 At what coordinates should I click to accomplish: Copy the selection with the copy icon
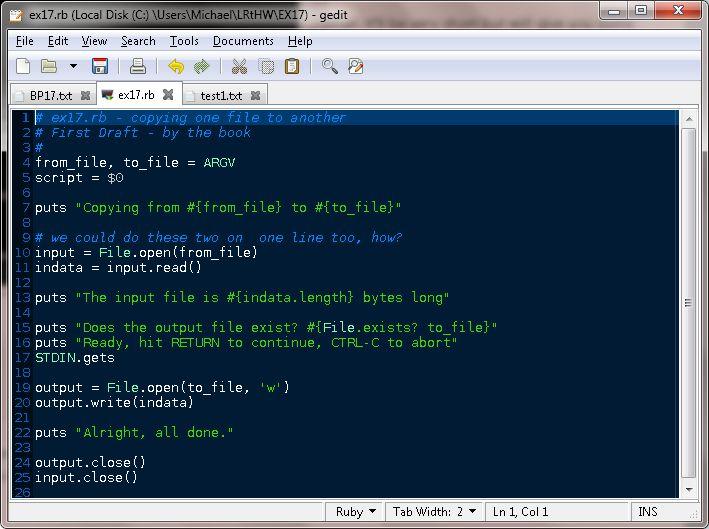coord(266,66)
